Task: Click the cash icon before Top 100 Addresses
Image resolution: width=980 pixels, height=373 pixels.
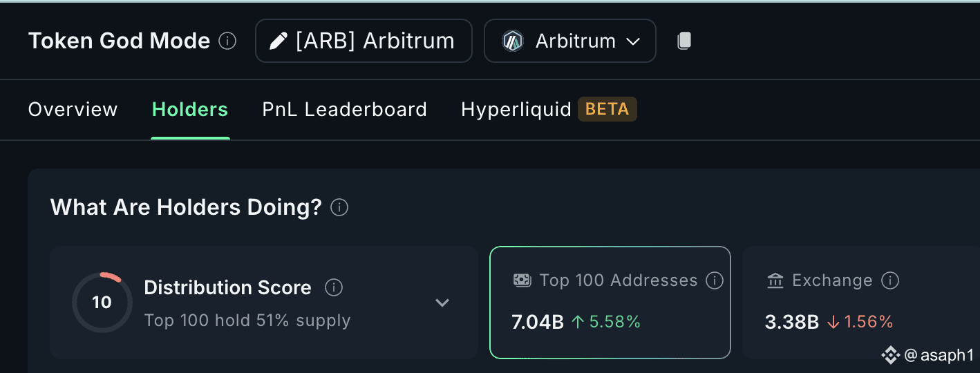Action: [x=522, y=280]
